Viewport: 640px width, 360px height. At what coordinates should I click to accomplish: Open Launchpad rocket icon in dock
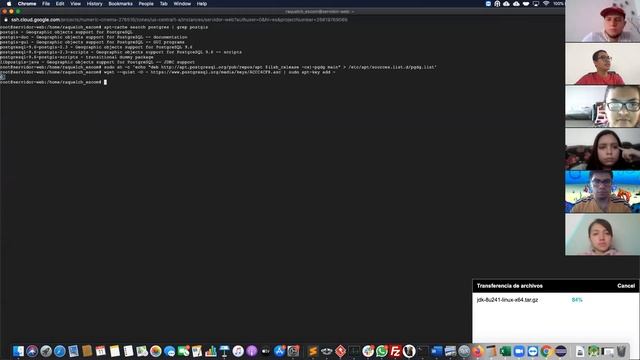tap(46, 351)
